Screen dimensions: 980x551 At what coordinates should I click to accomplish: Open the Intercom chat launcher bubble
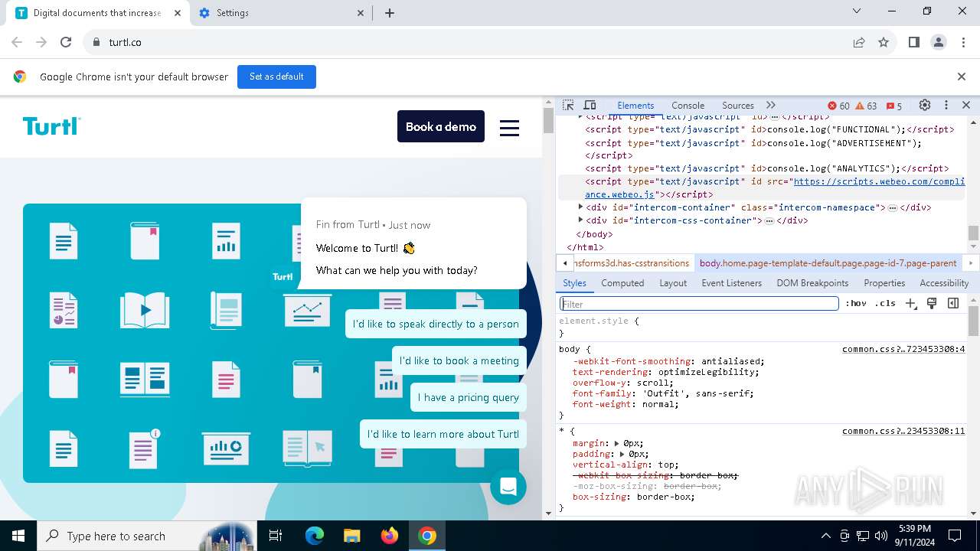click(508, 486)
